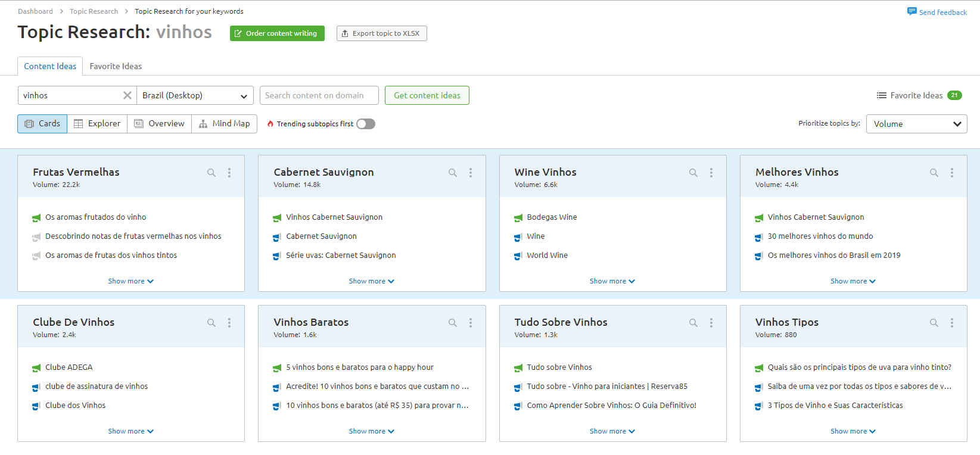Click search icon on Wine Vinhos card
The height and width of the screenshot is (455, 980).
(693, 173)
